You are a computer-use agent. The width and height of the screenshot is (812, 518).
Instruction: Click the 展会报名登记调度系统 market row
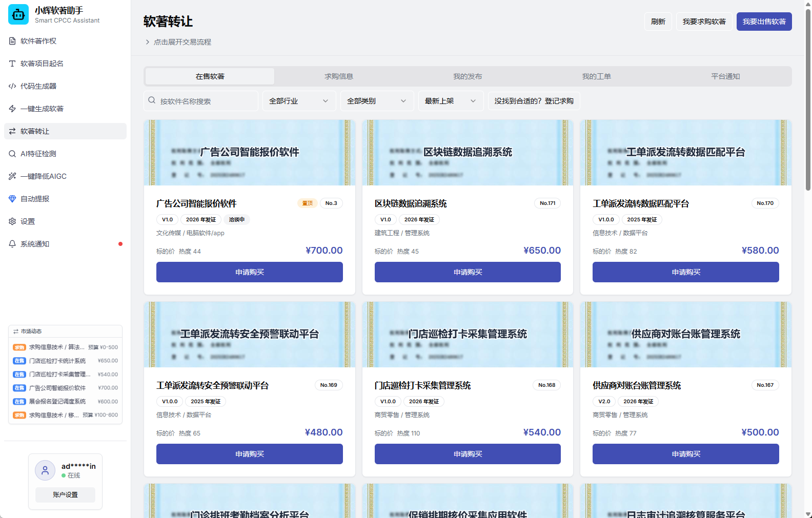pyautogui.click(x=65, y=402)
